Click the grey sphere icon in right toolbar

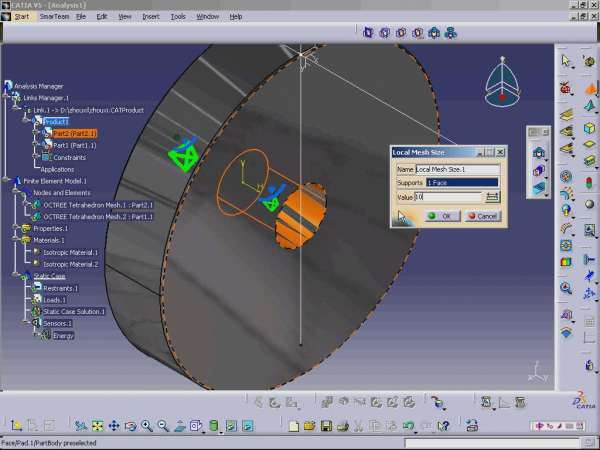coord(590,205)
